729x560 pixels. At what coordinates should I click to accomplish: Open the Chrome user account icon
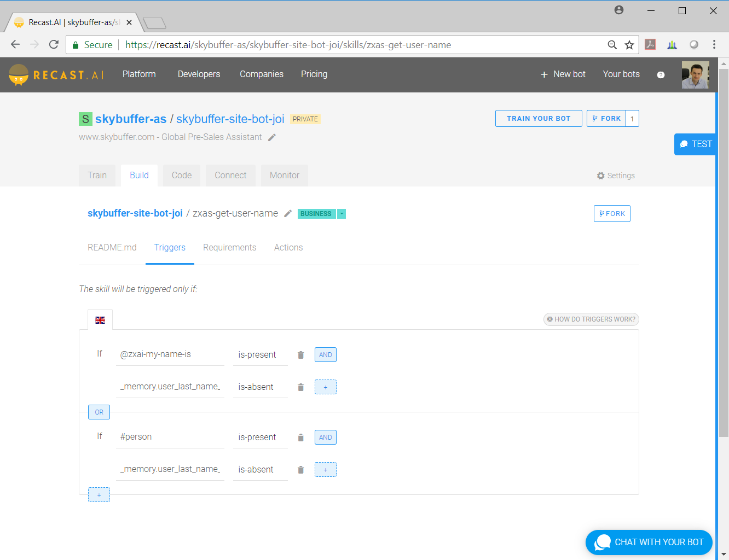coord(619,10)
